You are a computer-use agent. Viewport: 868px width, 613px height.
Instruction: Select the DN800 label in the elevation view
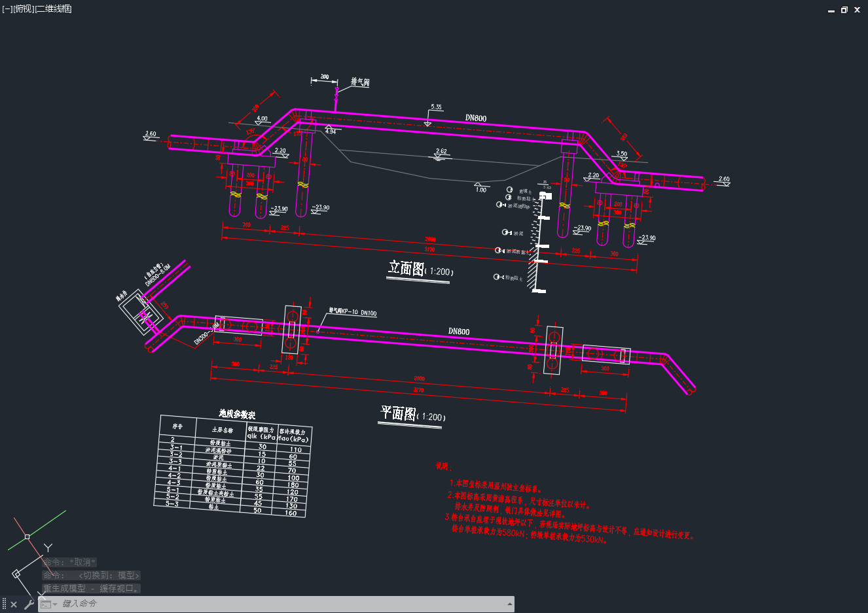point(476,118)
